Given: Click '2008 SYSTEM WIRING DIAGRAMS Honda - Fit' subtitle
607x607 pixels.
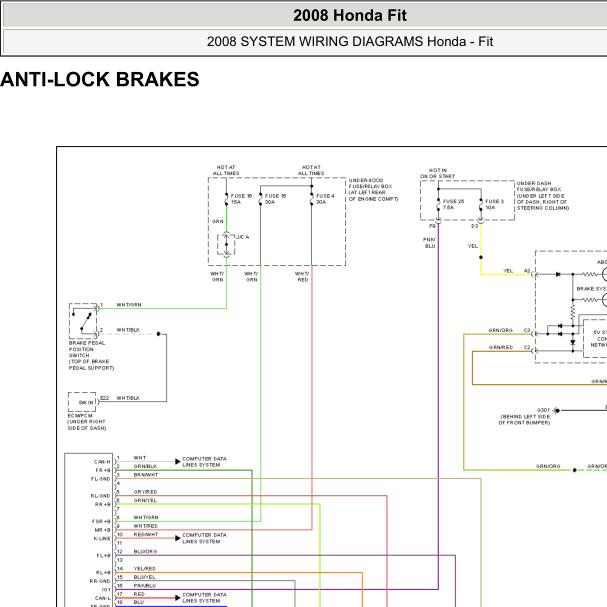Looking at the screenshot, I should pyautogui.click(x=350, y=41).
